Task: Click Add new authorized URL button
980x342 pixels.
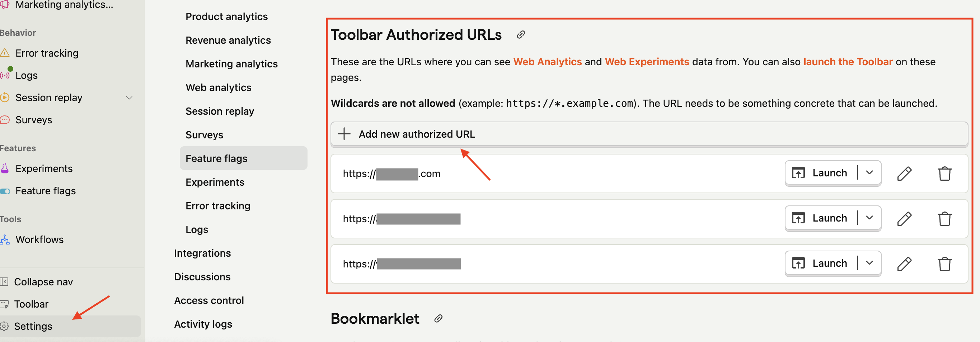Action: (x=417, y=134)
